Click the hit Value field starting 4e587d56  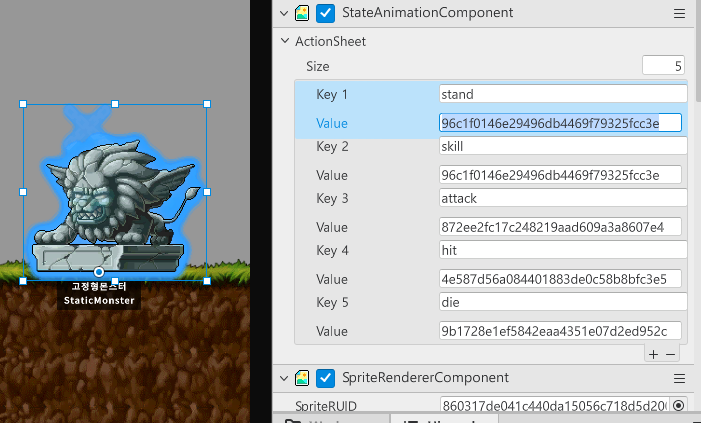pyautogui.click(x=560, y=279)
